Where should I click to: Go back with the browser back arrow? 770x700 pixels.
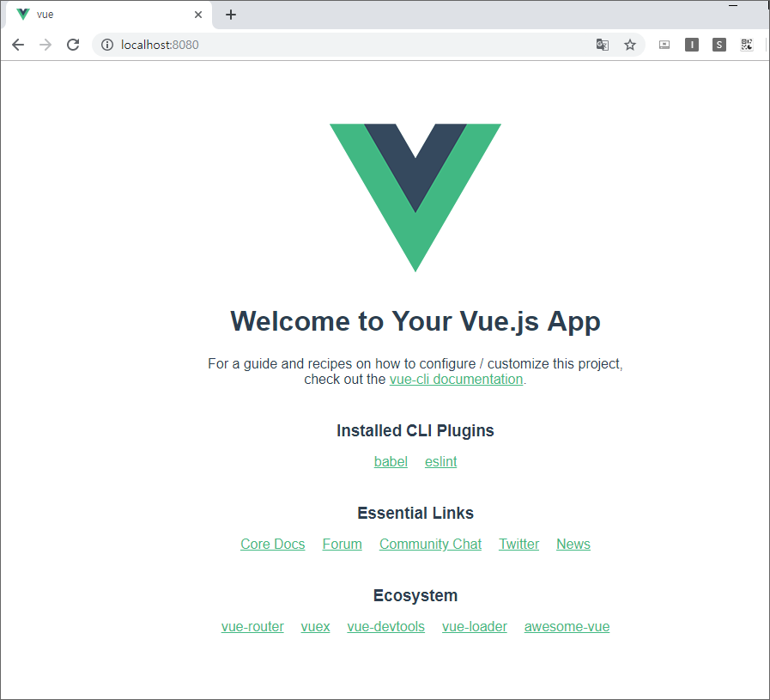click(18, 45)
